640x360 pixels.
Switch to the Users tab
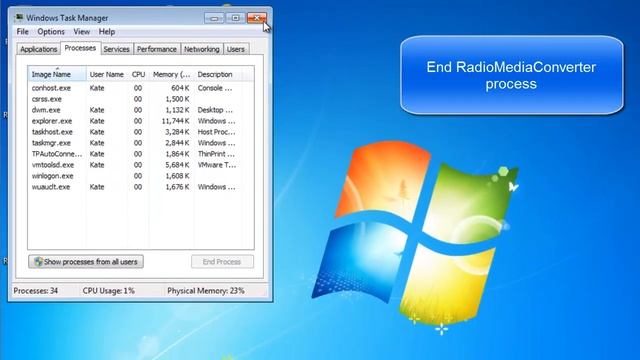236,49
